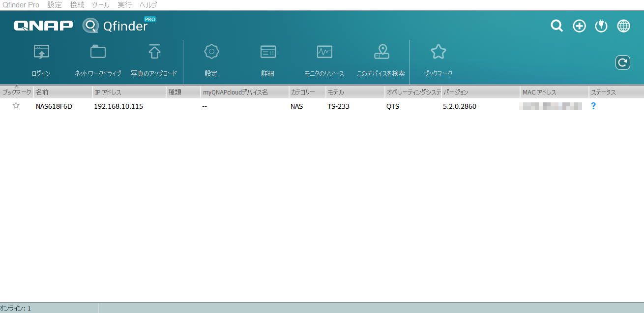The image size is (644, 313).
Task: Sort by the オペレーティングシステム column header
Action: [413, 92]
